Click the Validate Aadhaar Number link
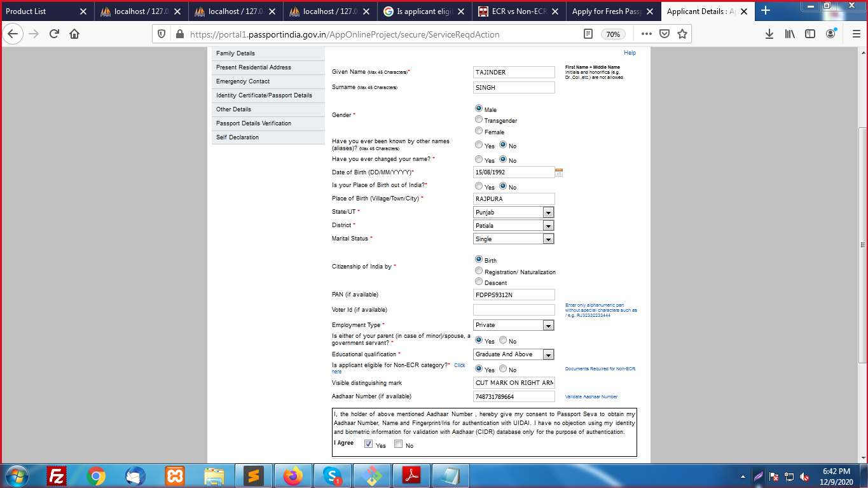868x488 pixels. [591, 396]
